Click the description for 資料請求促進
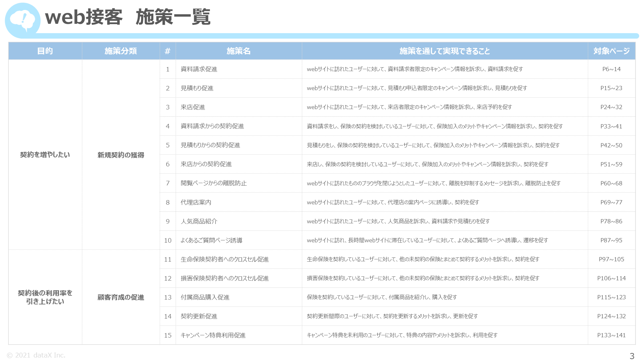 (415, 69)
